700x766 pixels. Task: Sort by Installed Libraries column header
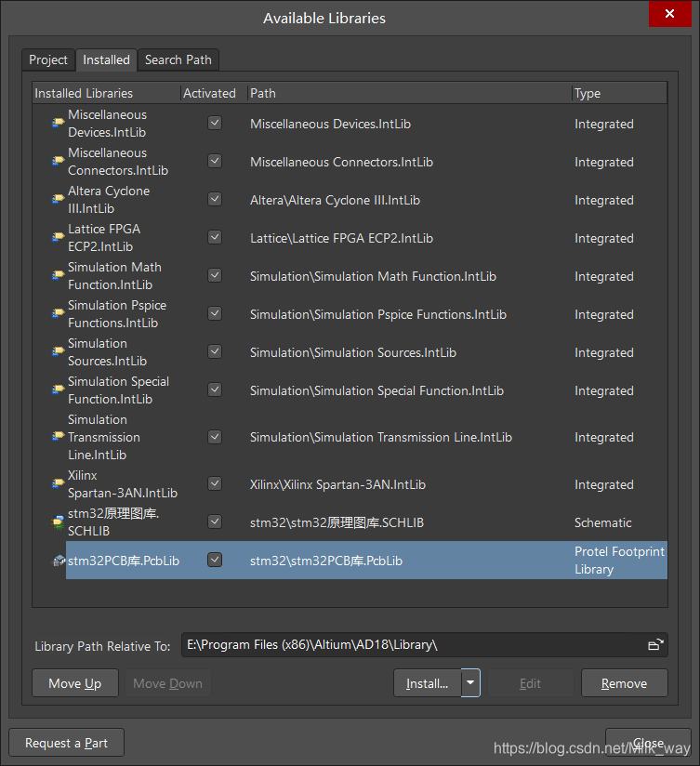(107, 93)
